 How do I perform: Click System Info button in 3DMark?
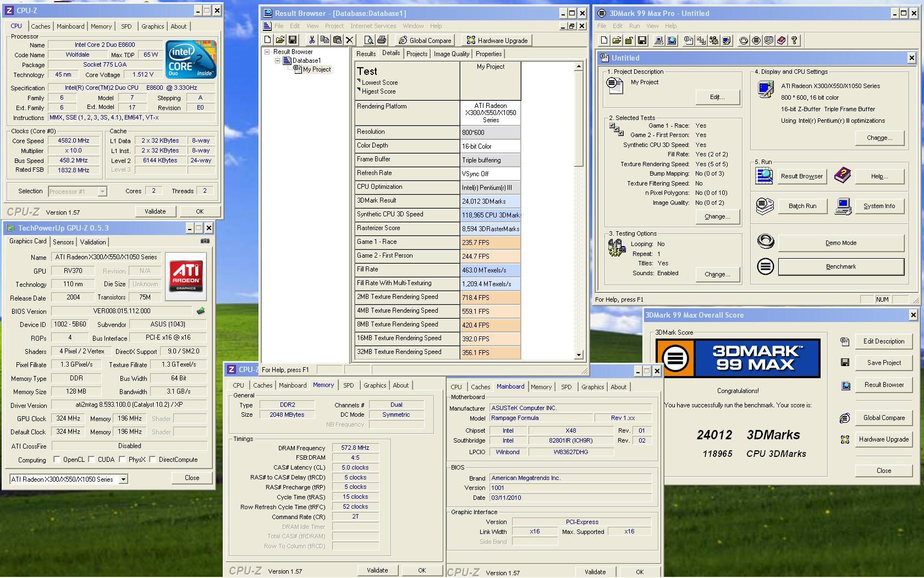point(879,206)
